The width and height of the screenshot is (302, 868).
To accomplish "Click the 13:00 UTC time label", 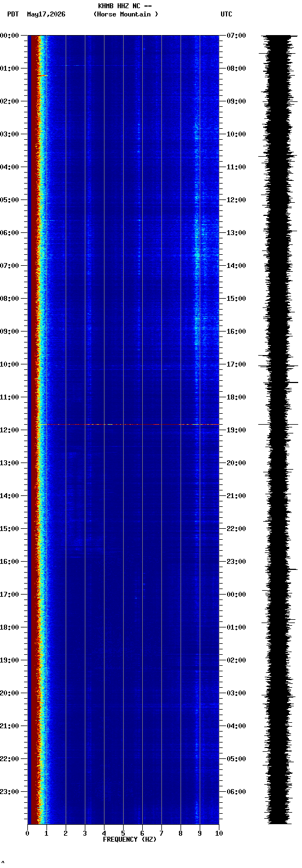I will [x=236, y=233].
